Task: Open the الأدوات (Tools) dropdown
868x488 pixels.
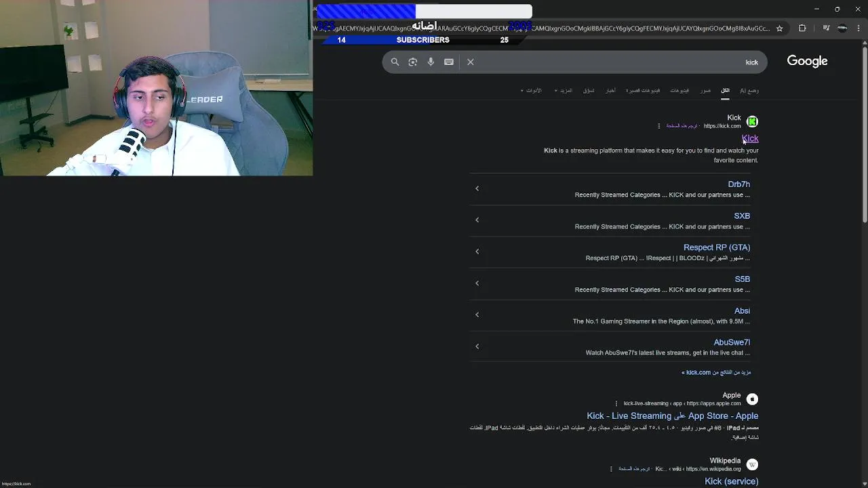Action: pyautogui.click(x=531, y=90)
